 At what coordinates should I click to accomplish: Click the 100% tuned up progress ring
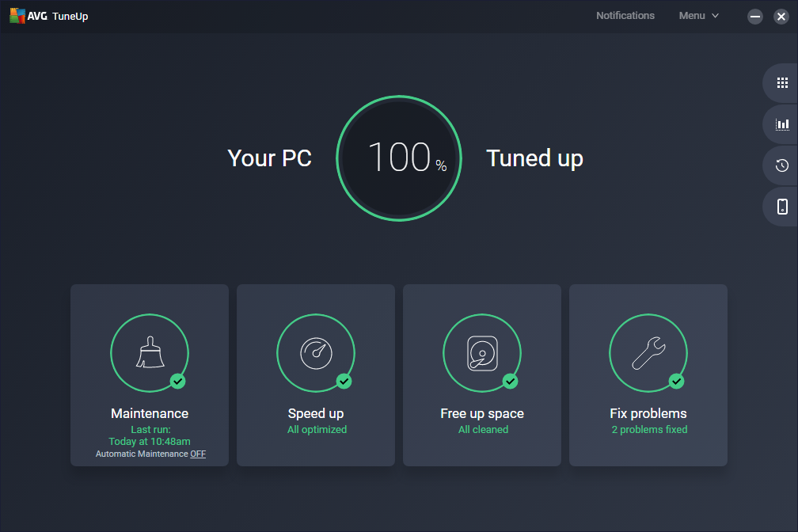398,158
